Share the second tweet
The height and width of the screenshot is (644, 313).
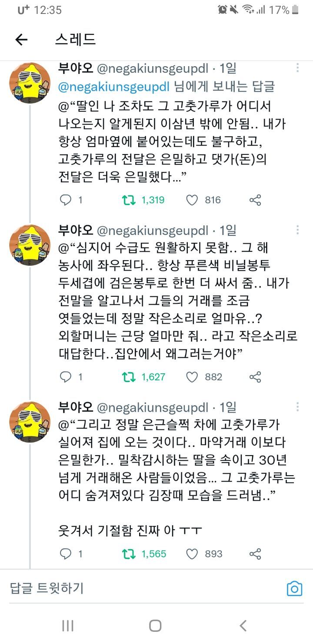pos(255,377)
